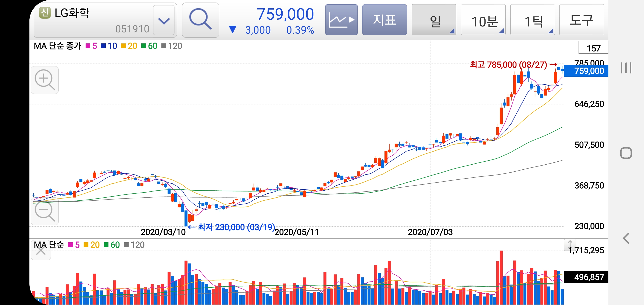Switch chart type with line chart icon

point(341,20)
